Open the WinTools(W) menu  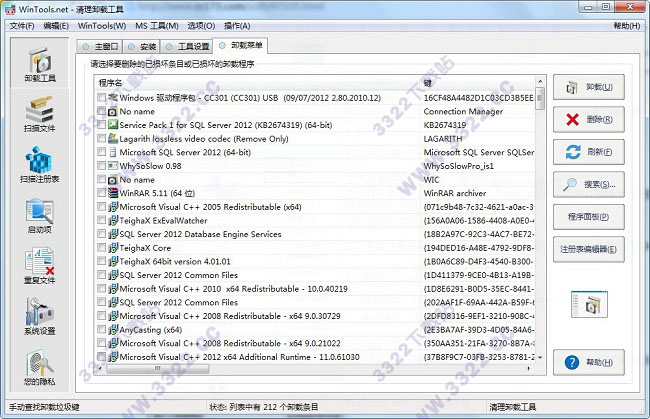point(102,26)
